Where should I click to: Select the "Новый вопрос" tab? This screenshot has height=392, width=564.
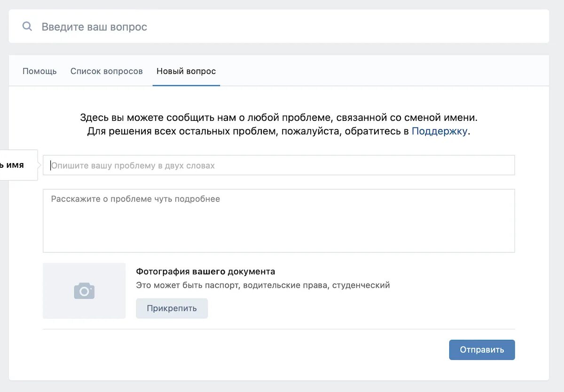pos(186,71)
